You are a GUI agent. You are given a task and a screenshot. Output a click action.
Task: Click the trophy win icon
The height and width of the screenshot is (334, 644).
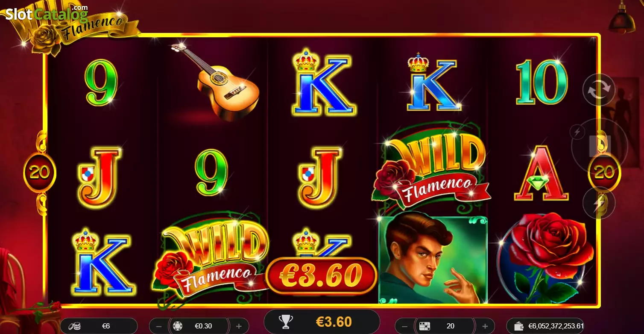(285, 322)
